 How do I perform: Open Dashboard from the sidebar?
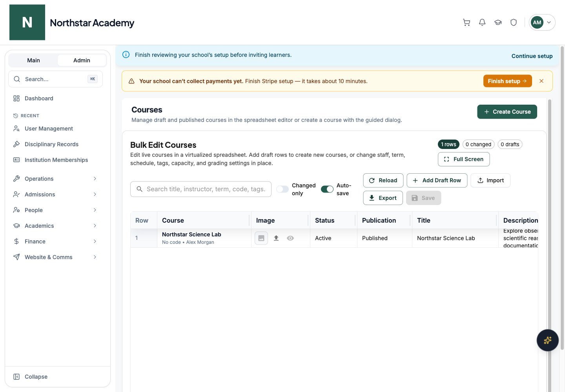[55, 98]
